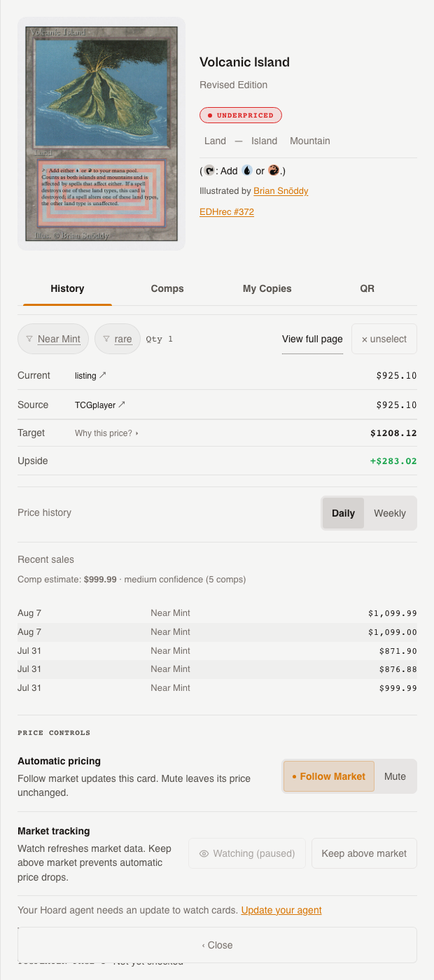Click the Close button

pos(217,945)
